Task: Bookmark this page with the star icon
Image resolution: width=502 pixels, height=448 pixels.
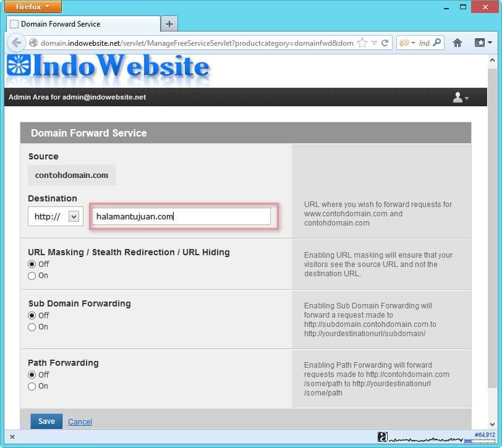Action: point(362,43)
